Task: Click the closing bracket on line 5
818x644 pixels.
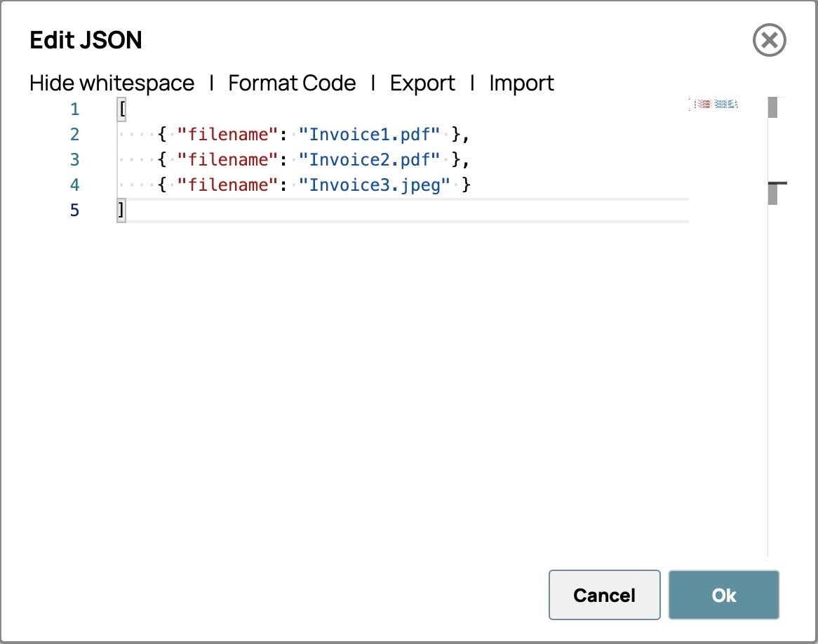Action: 121,210
